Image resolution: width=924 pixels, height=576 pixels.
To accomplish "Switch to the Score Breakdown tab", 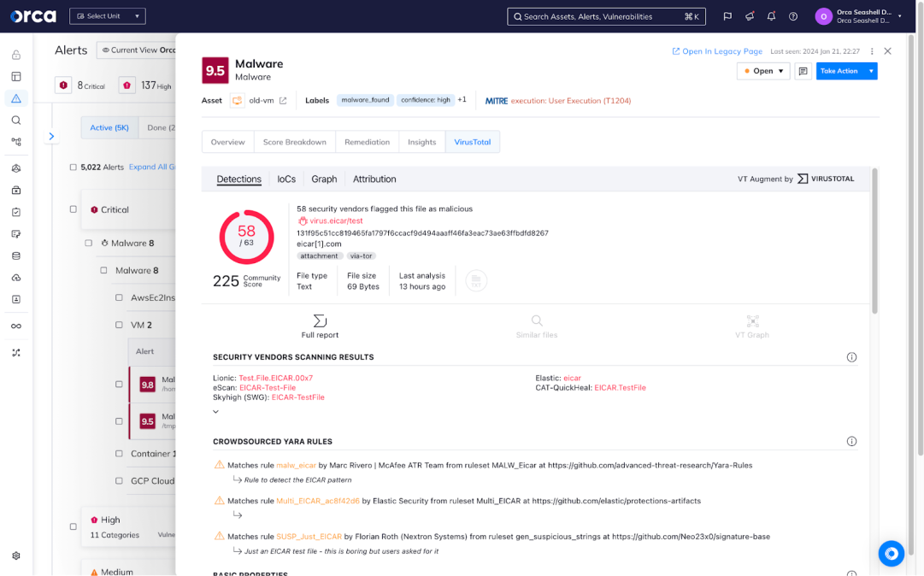I will click(295, 142).
